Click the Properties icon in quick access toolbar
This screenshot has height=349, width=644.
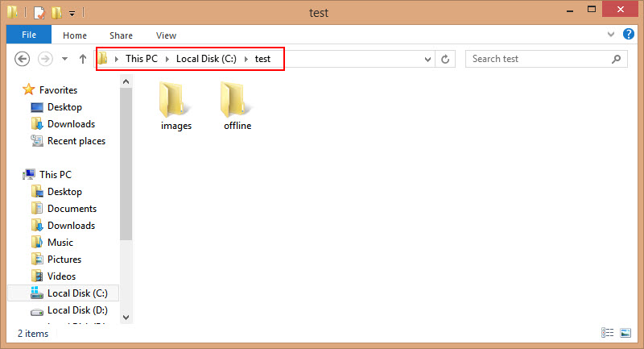click(39, 13)
